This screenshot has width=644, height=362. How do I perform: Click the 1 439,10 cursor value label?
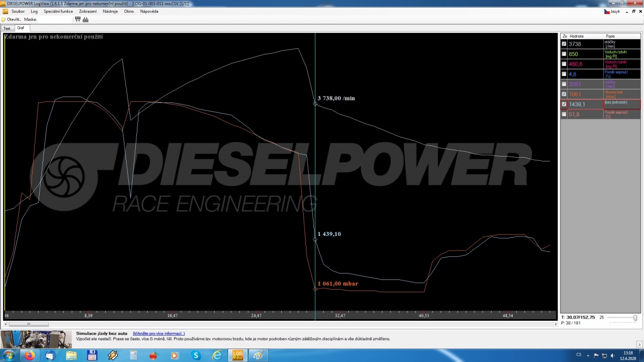coord(329,234)
